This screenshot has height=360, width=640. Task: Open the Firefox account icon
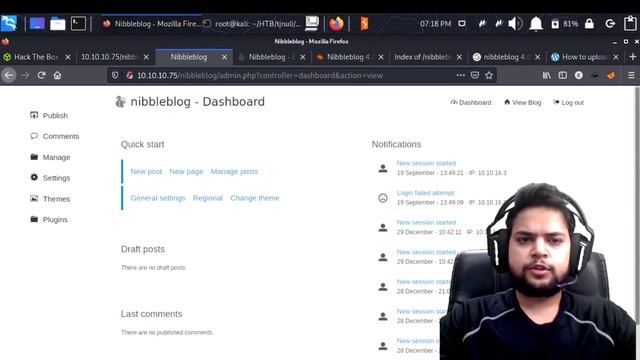pyautogui.click(x=578, y=76)
